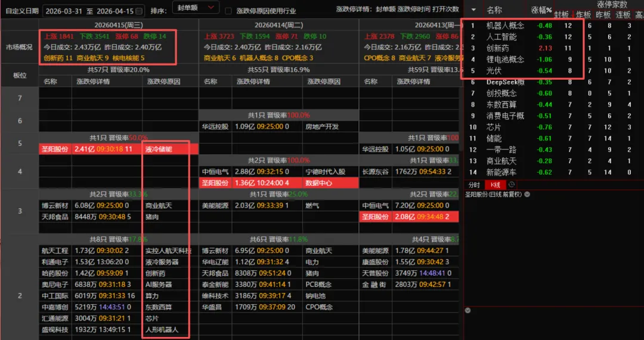Click 航天工程 stock name

click(x=55, y=251)
